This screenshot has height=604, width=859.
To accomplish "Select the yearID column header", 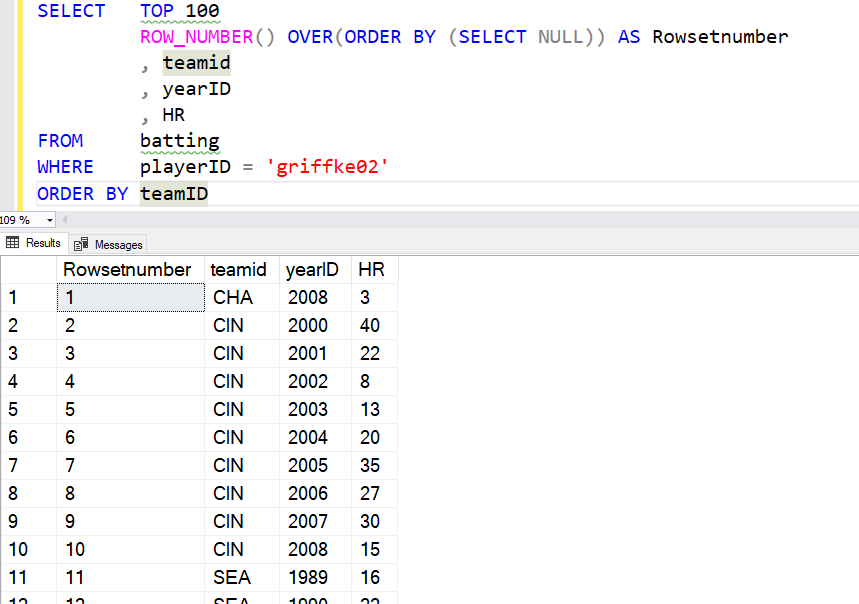I will pyautogui.click(x=312, y=270).
